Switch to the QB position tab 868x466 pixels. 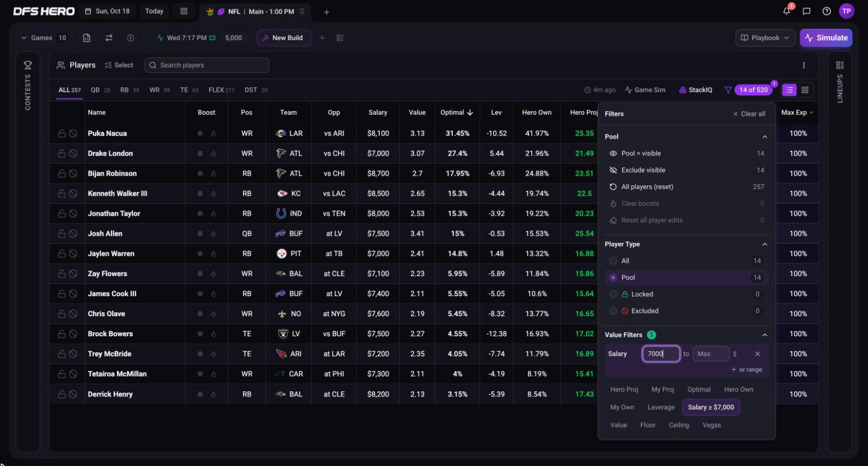100,90
